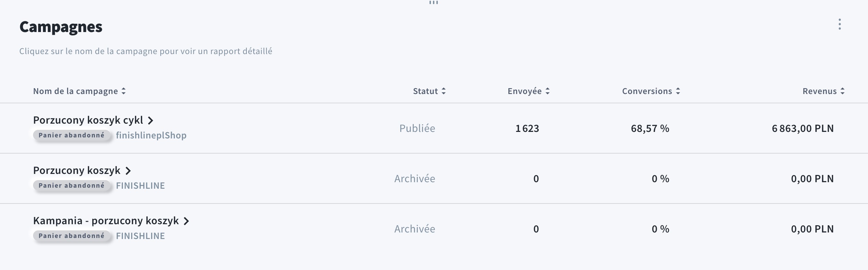The width and height of the screenshot is (868, 270).
Task: Click chevron next to Porzucony koszyk cykl
Action: [150, 121]
